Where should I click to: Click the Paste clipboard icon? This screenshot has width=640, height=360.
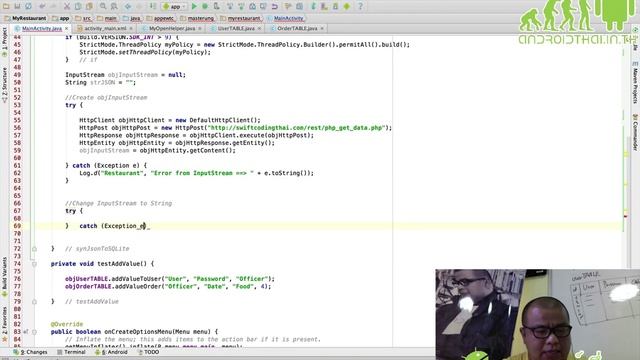click(89, 6)
